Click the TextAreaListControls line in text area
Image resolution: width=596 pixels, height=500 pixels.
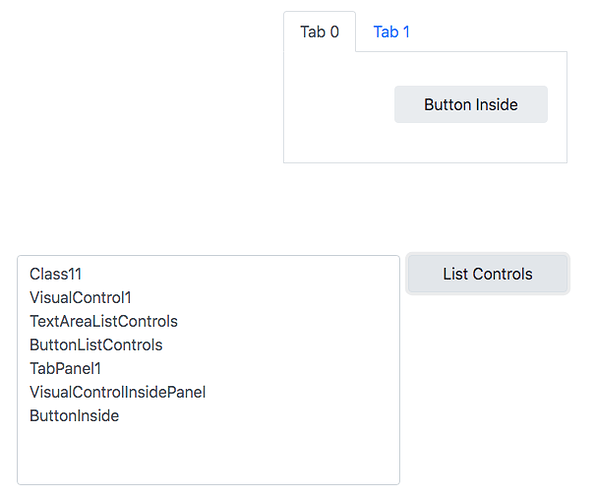pos(104,321)
